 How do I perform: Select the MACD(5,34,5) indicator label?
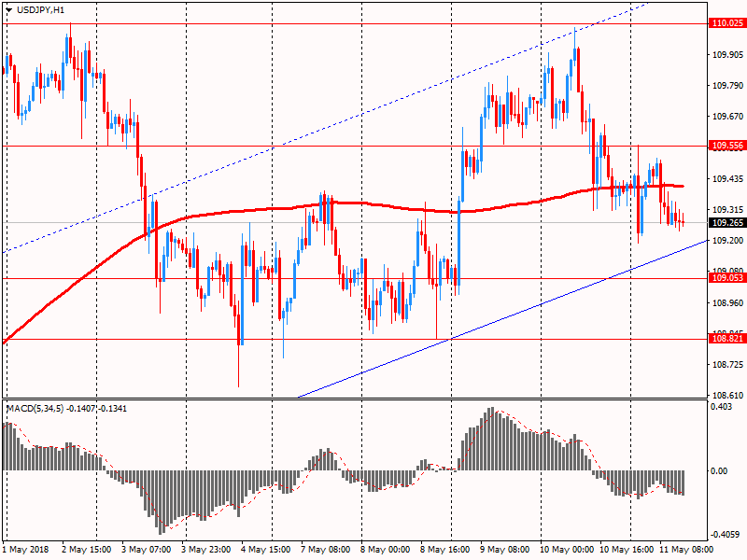point(66,409)
